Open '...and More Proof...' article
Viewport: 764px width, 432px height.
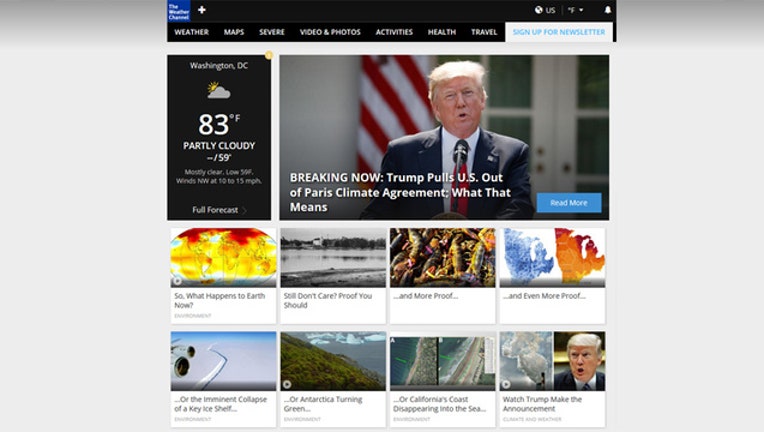tap(425, 296)
